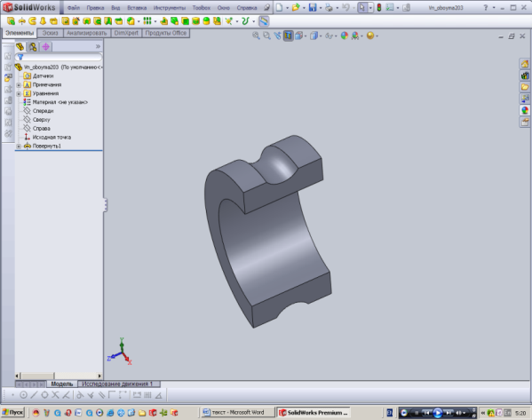
Task: Expand the Примечания tree node
Action: point(19,85)
